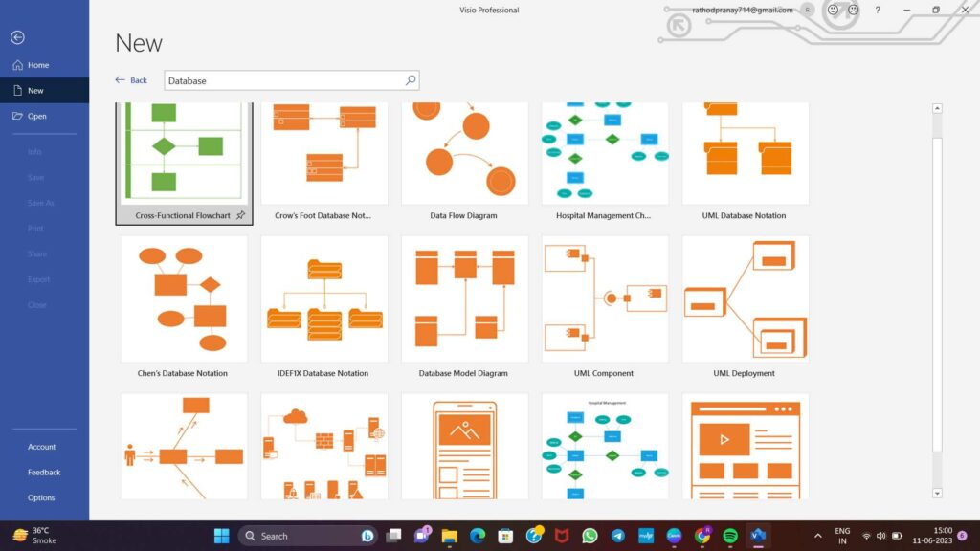Click the user avatar circle in title bar

[808, 10]
